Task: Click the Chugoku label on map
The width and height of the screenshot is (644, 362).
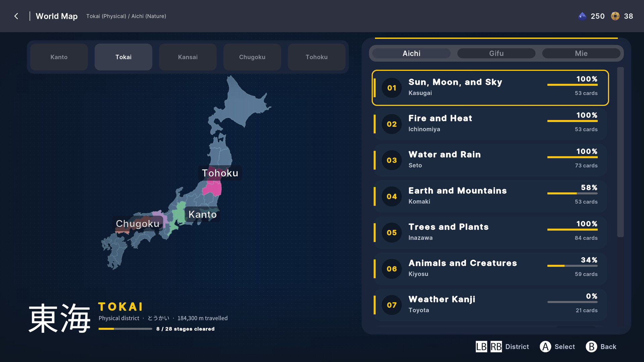Action: tap(138, 224)
